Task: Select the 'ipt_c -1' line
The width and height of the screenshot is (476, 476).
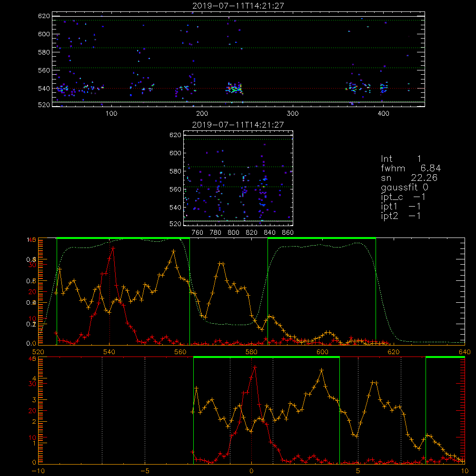Action: (403, 198)
